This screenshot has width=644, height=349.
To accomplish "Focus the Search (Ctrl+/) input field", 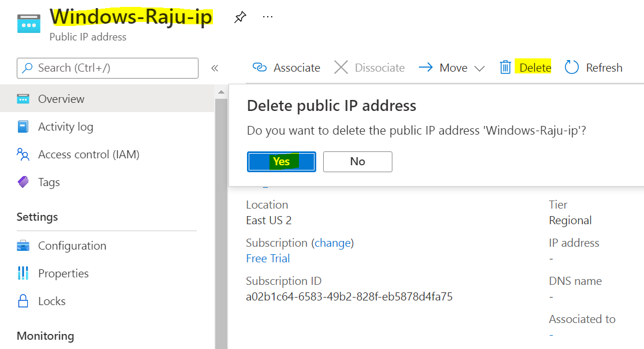I will 107,68.
